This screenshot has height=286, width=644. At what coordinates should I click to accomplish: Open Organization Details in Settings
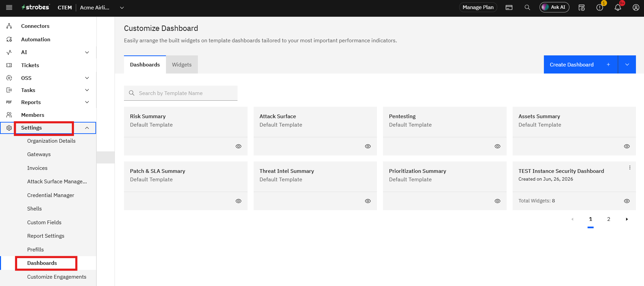coord(51,141)
